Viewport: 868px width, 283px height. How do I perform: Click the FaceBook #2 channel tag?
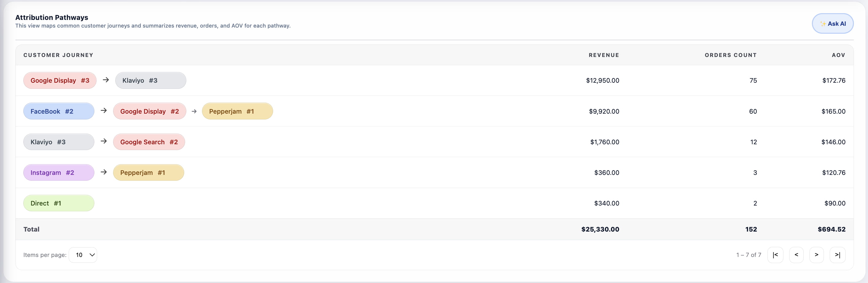[59, 111]
